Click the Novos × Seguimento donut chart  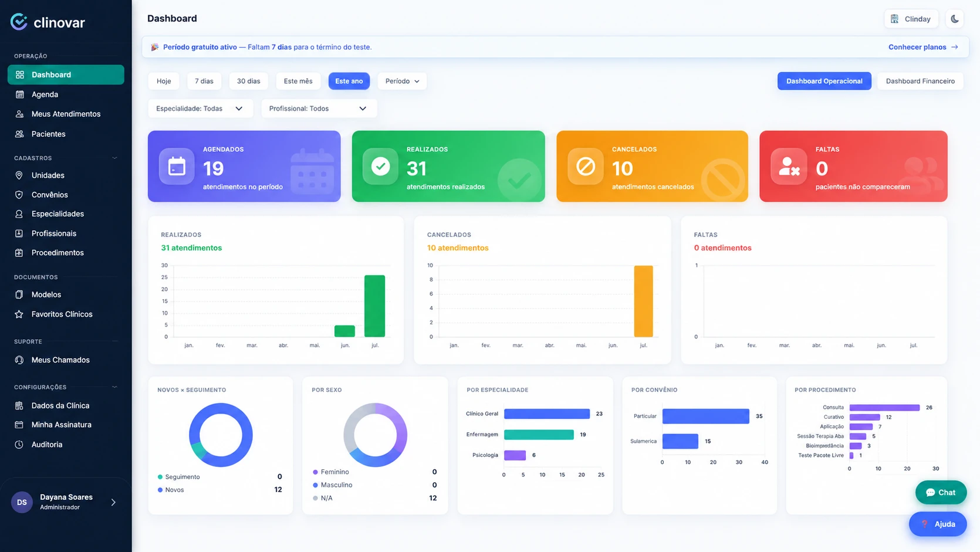point(221,435)
